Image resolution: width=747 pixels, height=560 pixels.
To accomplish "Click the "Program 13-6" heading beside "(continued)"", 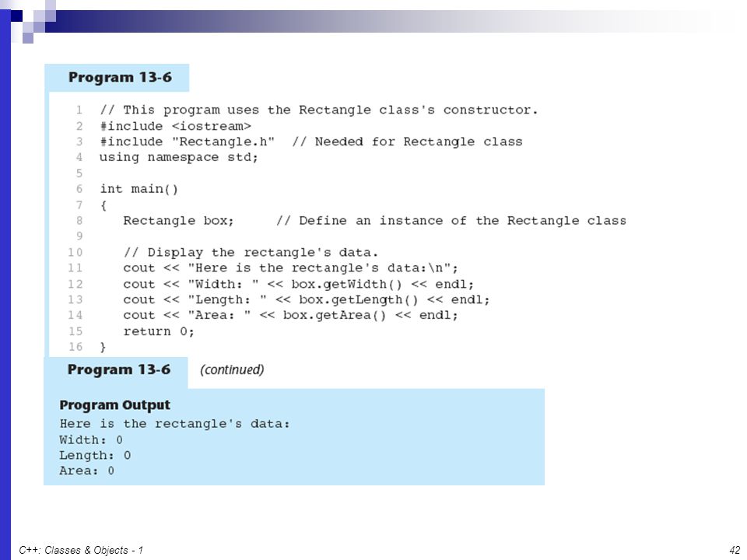I will coord(119,369).
